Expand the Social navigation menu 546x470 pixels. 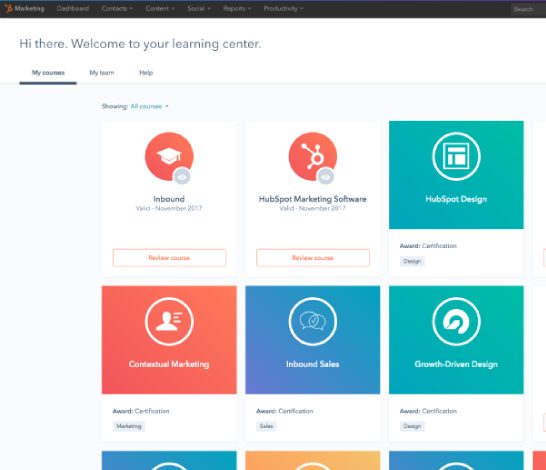coord(199,8)
